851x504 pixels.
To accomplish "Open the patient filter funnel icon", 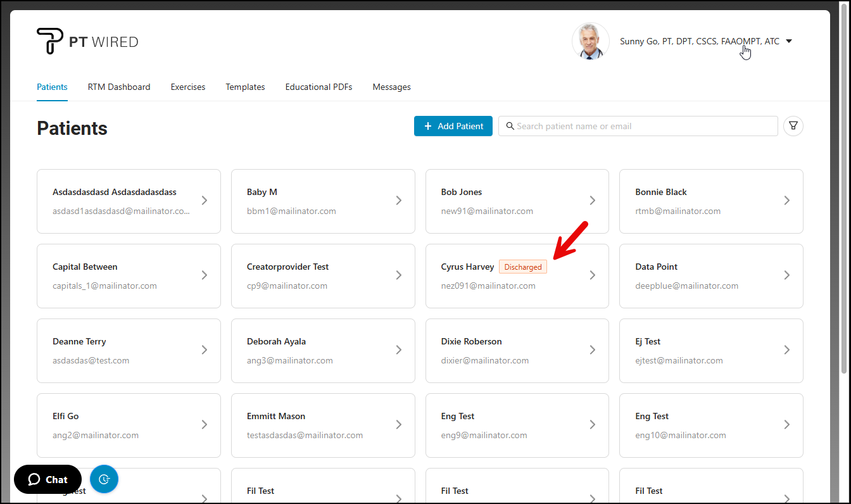I will coord(793,126).
